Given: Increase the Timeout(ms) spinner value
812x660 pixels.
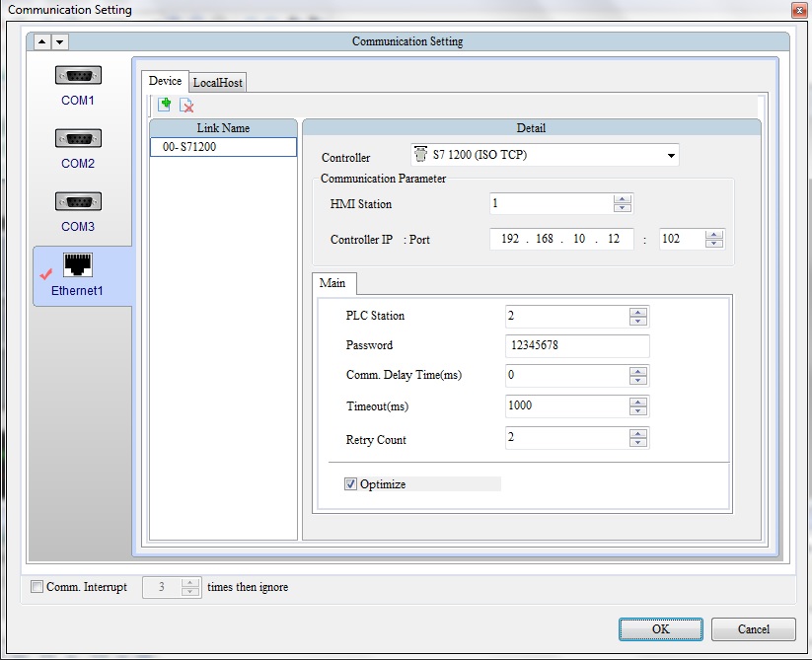Looking at the screenshot, I should [638, 401].
